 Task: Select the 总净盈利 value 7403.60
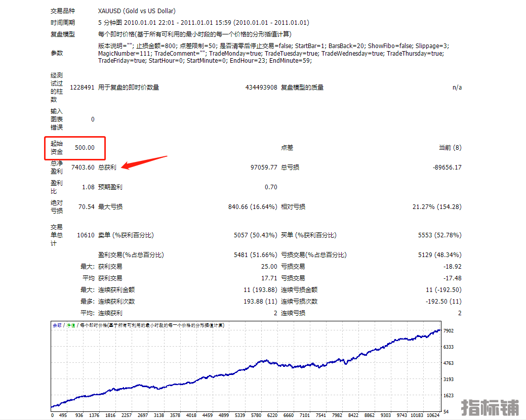(83, 167)
